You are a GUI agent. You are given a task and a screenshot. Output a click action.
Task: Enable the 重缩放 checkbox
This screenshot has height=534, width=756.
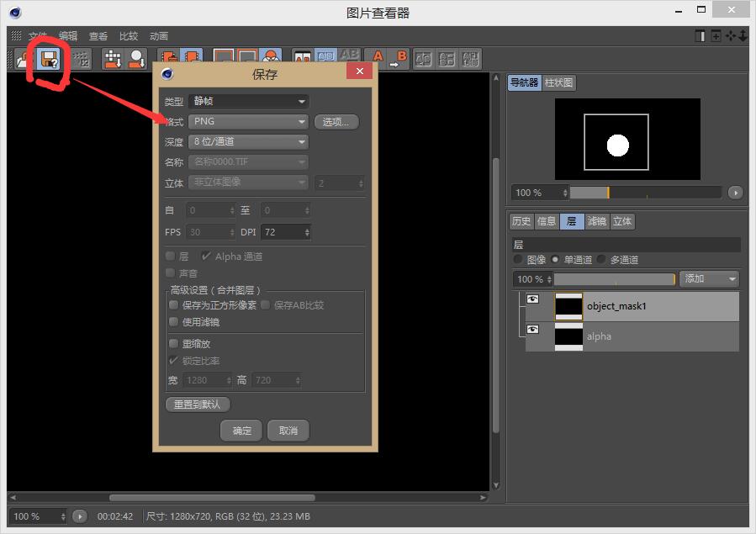point(173,343)
